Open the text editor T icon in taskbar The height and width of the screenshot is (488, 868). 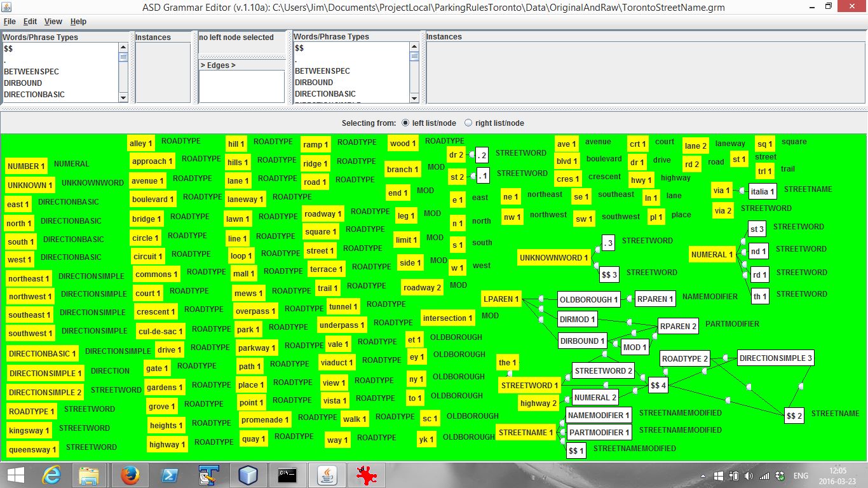208,475
